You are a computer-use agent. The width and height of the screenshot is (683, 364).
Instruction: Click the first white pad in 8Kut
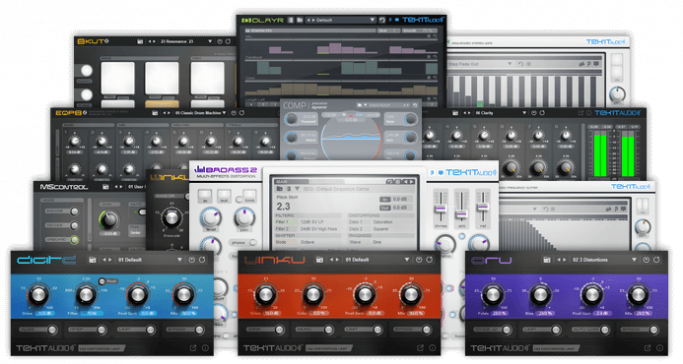118,78
